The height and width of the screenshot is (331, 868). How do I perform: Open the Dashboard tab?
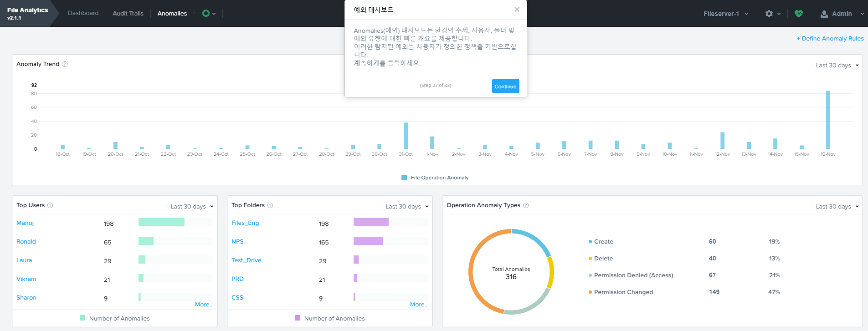tap(83, 13)
